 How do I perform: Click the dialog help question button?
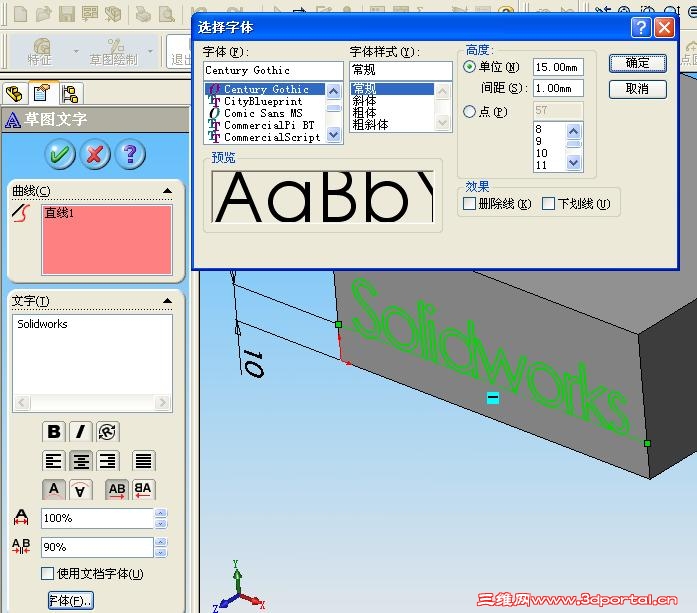(641, 28)
